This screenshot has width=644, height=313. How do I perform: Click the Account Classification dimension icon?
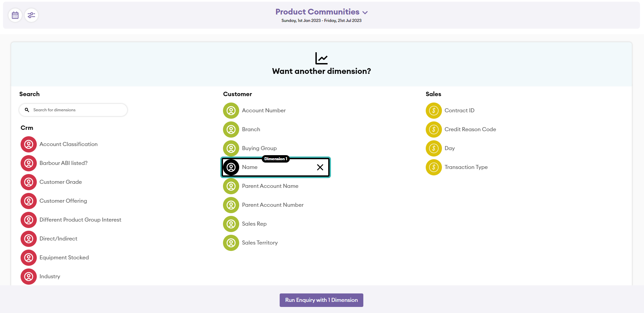tap(29, 144)
